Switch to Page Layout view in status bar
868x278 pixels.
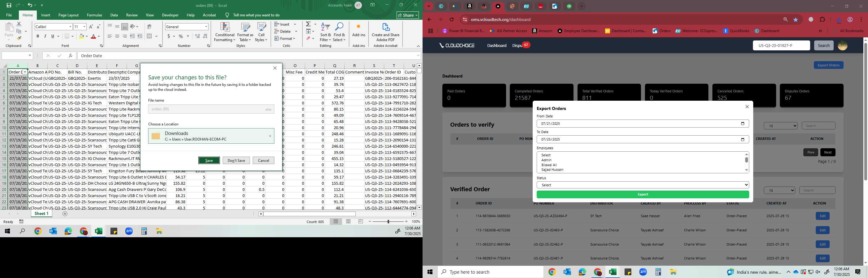348,221
